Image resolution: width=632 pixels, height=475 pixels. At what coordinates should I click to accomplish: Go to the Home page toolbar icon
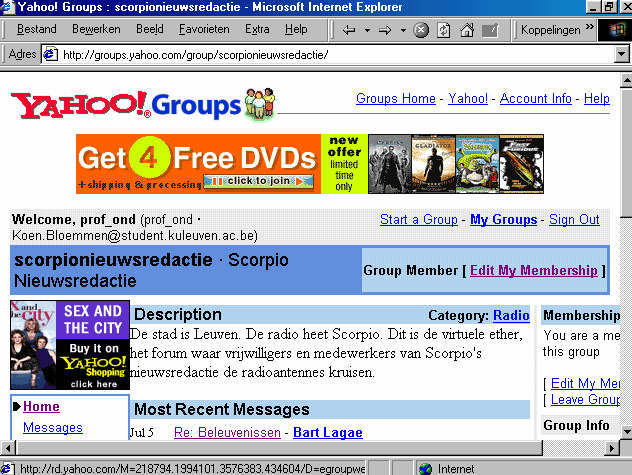coord(467,30)
